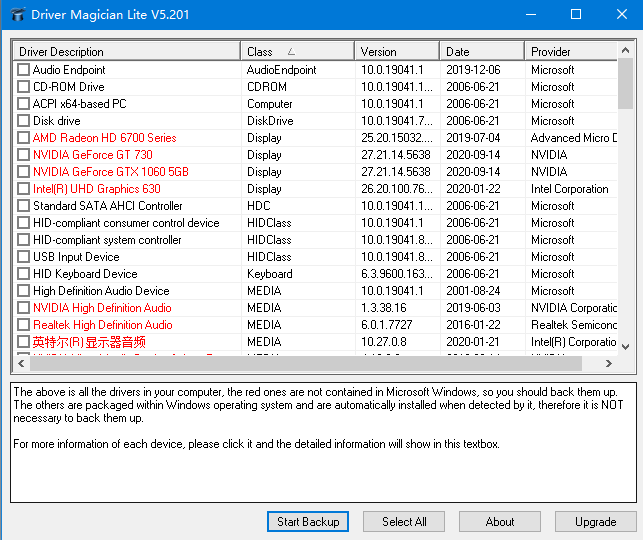Enable the Realtek High Definition Audio checkbox

click(23, 325)
